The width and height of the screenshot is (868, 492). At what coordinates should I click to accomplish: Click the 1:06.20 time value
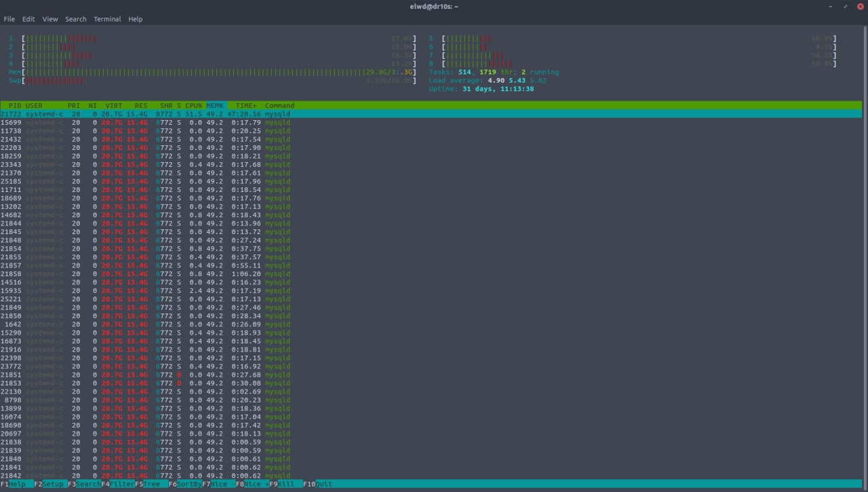tap(246, 274)
